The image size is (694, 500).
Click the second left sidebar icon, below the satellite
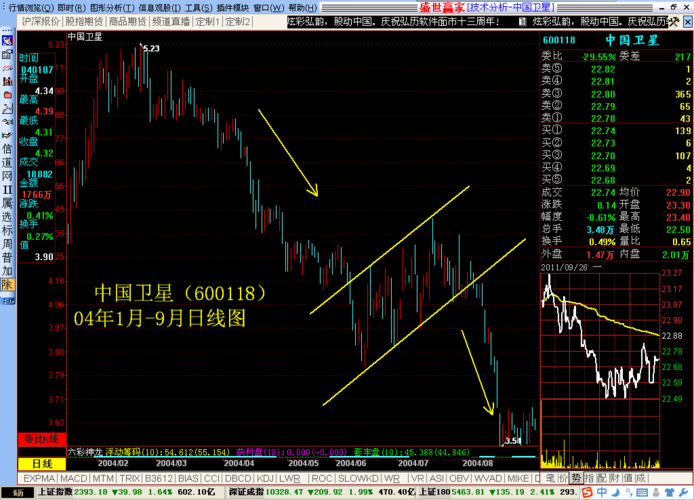point(7,54)
